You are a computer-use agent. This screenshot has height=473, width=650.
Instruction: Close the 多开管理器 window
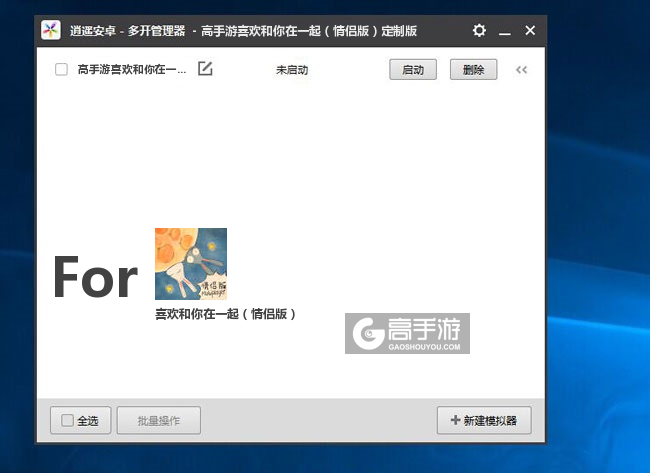click(x=530, y=30)
